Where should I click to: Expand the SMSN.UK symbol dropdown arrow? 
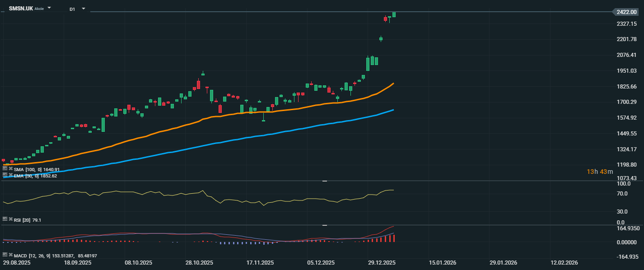pyautogui.click(x=49, y=8)
